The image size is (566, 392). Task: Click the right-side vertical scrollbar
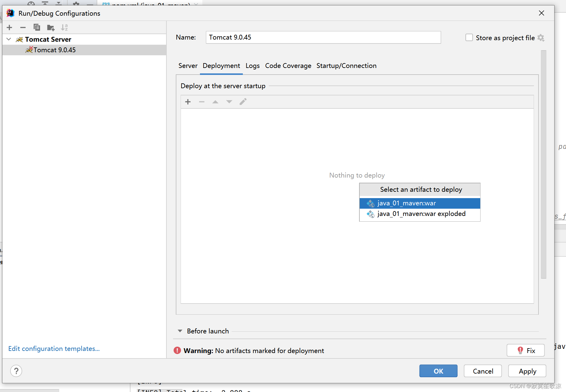pyautogui.click(x=544, y=165)
